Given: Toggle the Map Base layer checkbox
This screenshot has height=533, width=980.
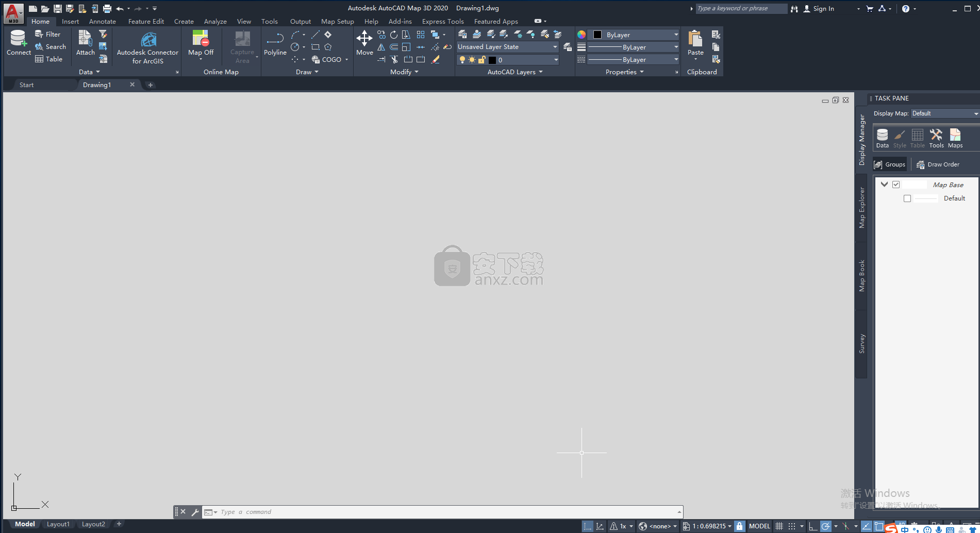Looking at the screenshot, I should (896, 185).
